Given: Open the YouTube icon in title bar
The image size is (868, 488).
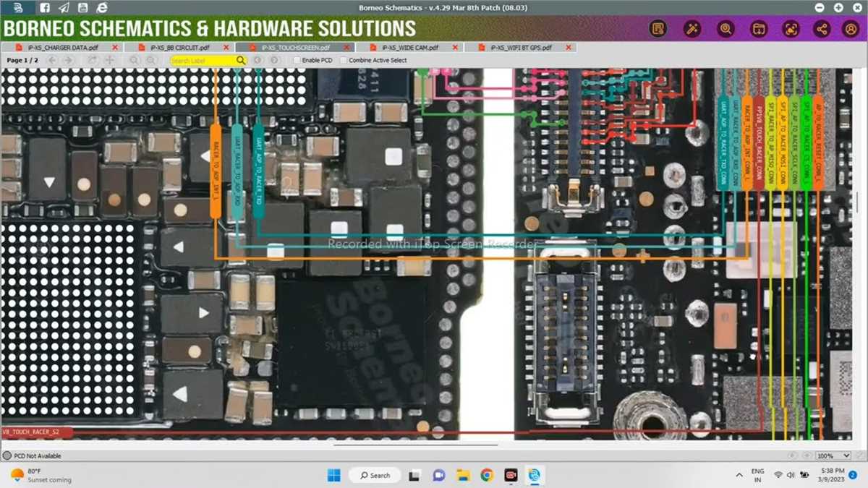Looking at the screenshot, I should (83, 8).
